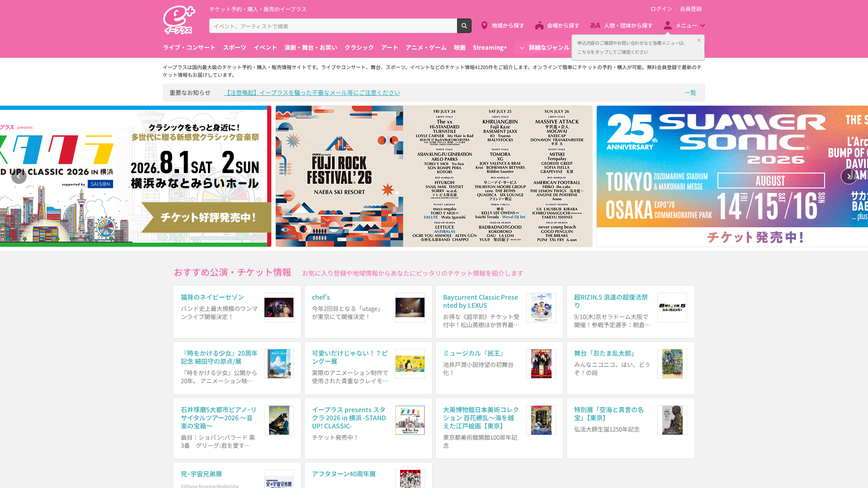The height and width of the screenshot is (488, 868).
Task: Open 超RIZIN.5 浪速の超復活祭り link
Action: 611,301
